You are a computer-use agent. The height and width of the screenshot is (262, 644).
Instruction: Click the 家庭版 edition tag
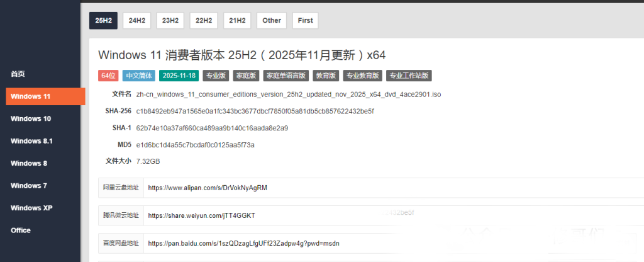click(246, 76)
